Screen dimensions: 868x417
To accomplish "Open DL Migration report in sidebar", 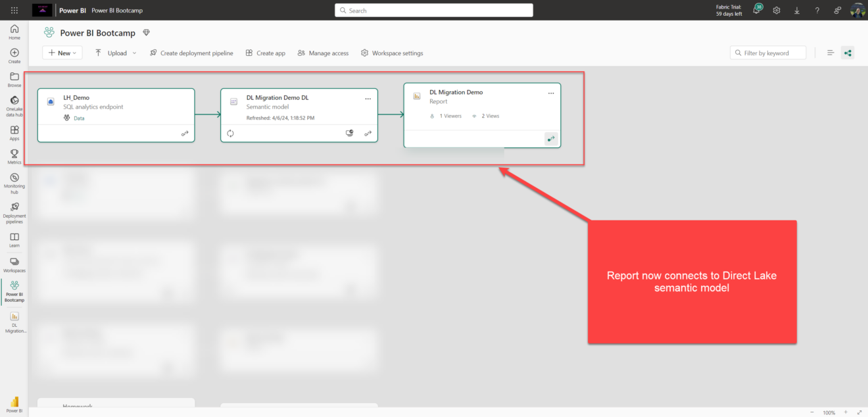I will point(14,322).
